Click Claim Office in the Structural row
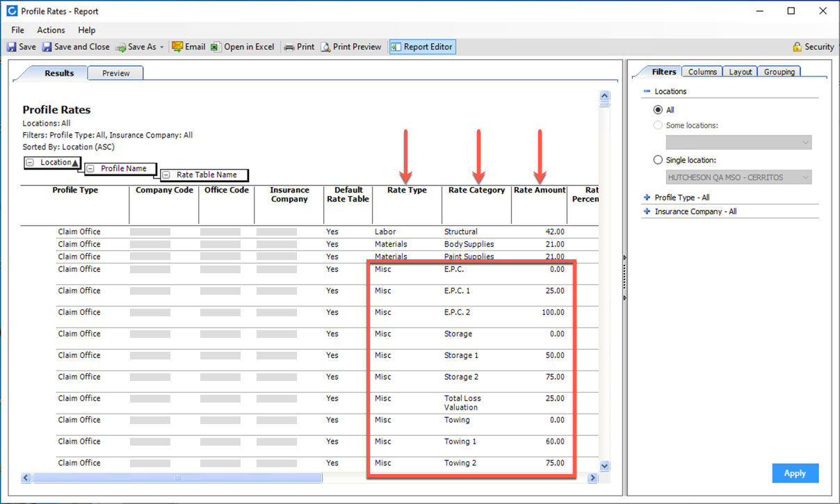Viewport: 840px width, 504px height. [79, 231]
